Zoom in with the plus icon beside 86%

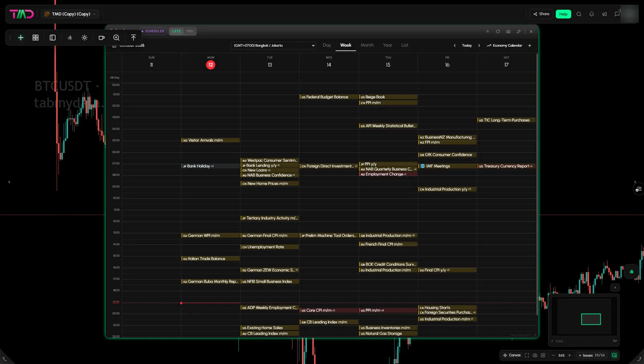coord(570,355)
